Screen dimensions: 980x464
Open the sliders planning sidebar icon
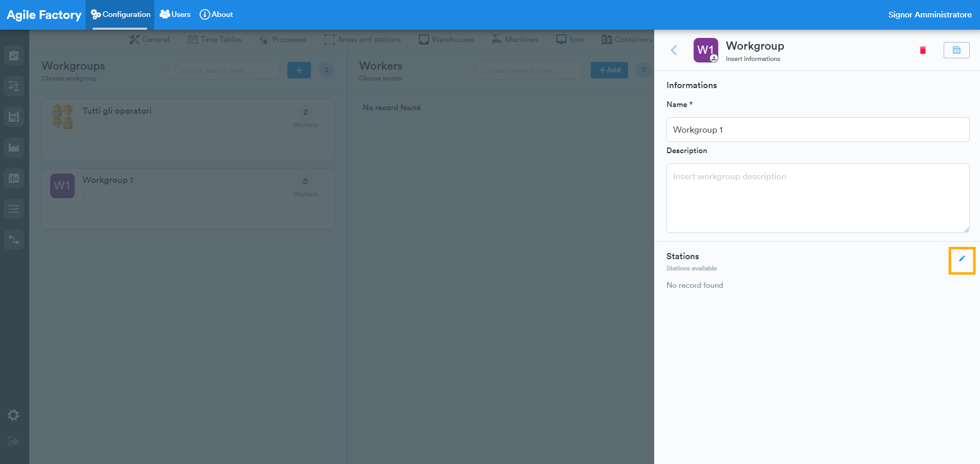[14, 86]
